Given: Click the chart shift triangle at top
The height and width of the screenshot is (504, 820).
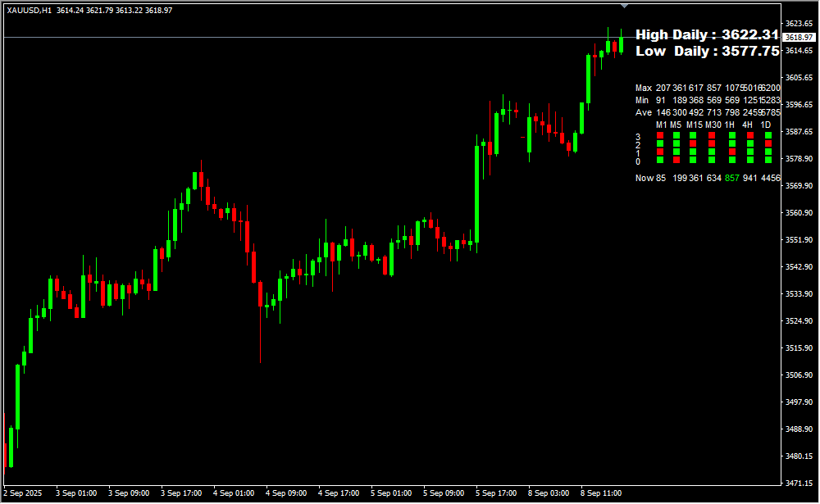Looking at the screenshot, I should tap(625, 6).
